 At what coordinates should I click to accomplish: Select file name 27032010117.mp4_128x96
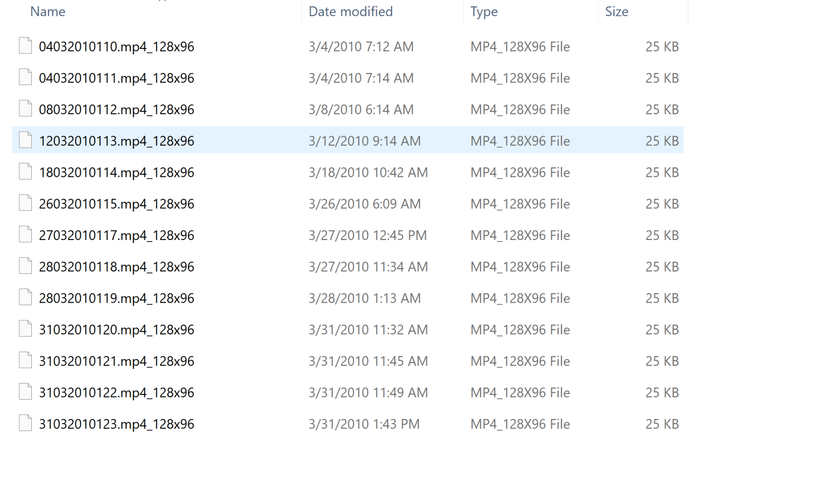[116, 235]
